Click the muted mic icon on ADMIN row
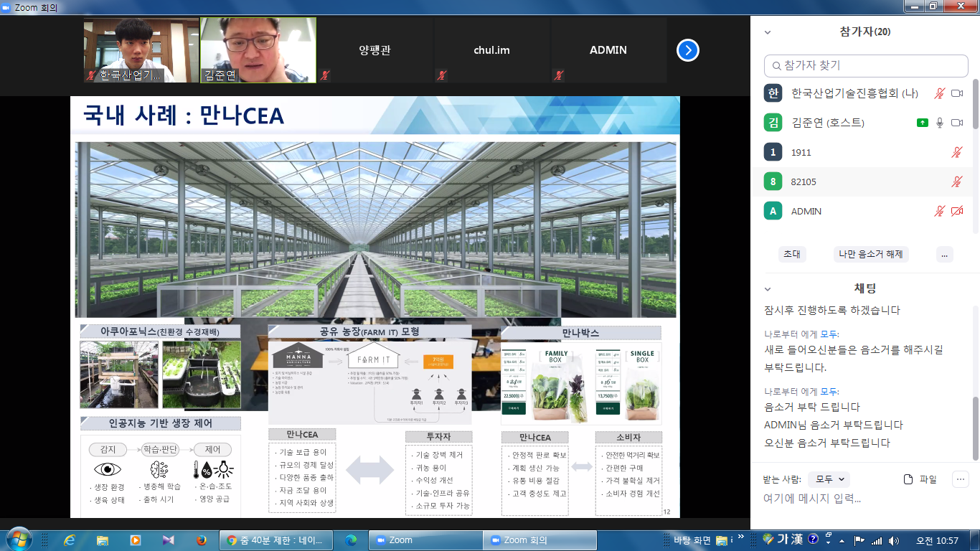Image resolution: width=980 pixels, height=551 pixels. click(940, 211)
